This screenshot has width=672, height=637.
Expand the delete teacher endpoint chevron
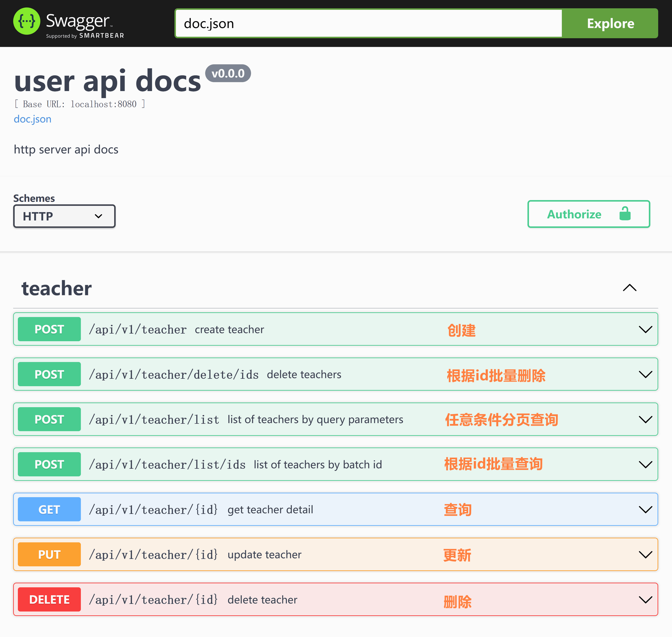click(645, 600)
